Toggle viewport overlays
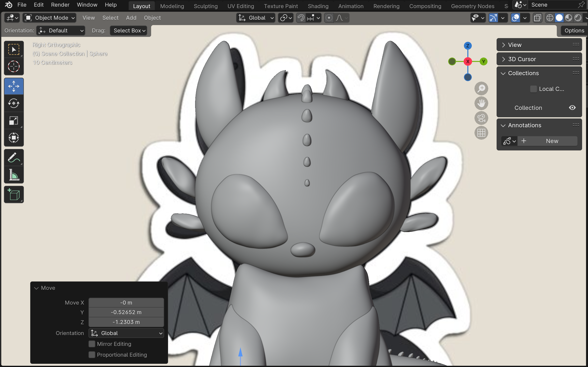Image resolution: width=588 pixels, height=367 pixels. pos(515,18)
